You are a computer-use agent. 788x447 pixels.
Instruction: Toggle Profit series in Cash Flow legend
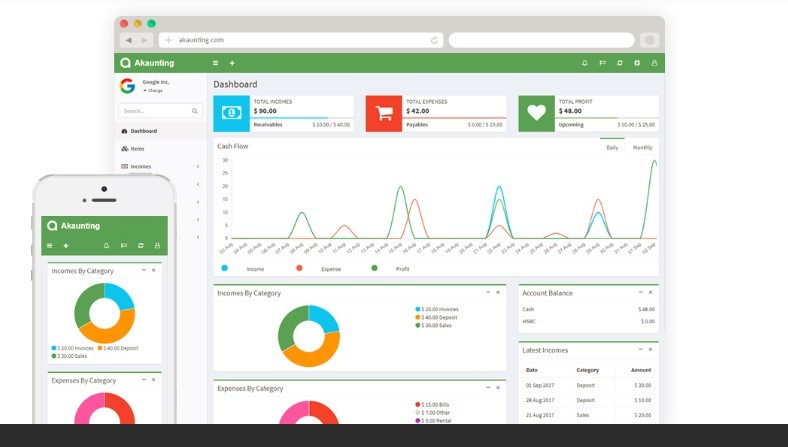click(x=375, y=268)
